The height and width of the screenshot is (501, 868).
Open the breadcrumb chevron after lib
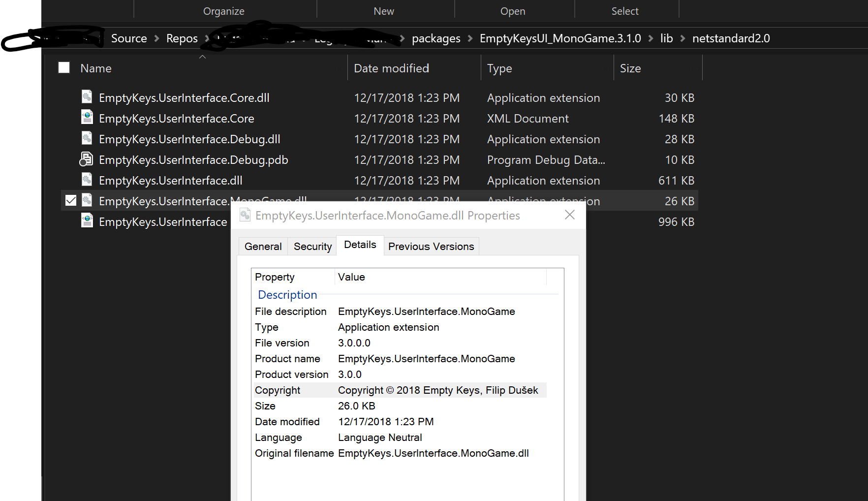tap(682, 38)
